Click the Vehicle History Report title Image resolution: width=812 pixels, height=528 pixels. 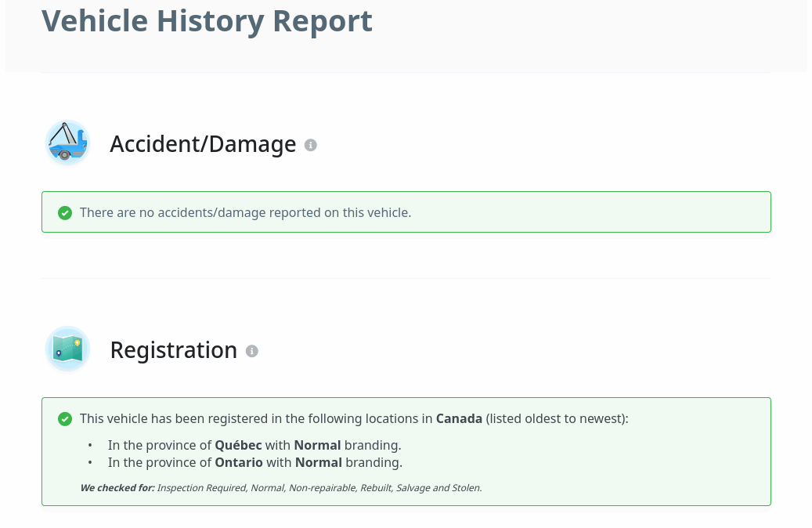click(207, 20)
